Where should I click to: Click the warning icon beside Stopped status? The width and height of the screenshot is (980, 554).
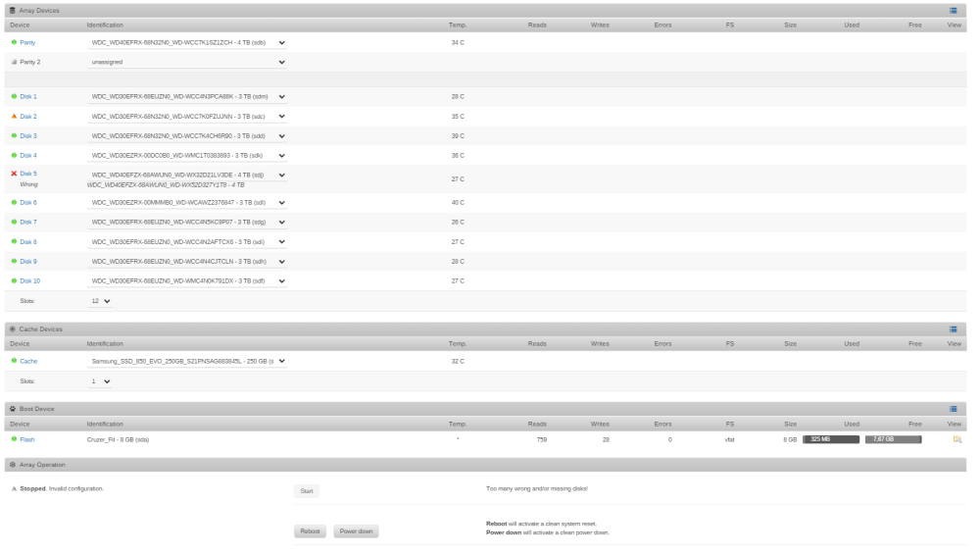click(14, 489)
